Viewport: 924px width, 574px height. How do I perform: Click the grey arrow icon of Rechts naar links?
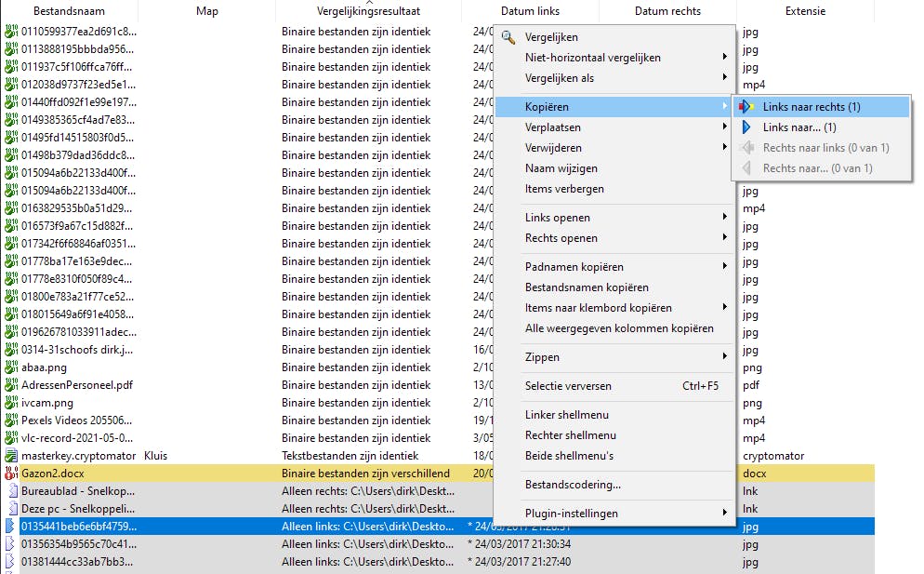pyautogui.click(x=746, y=148)
